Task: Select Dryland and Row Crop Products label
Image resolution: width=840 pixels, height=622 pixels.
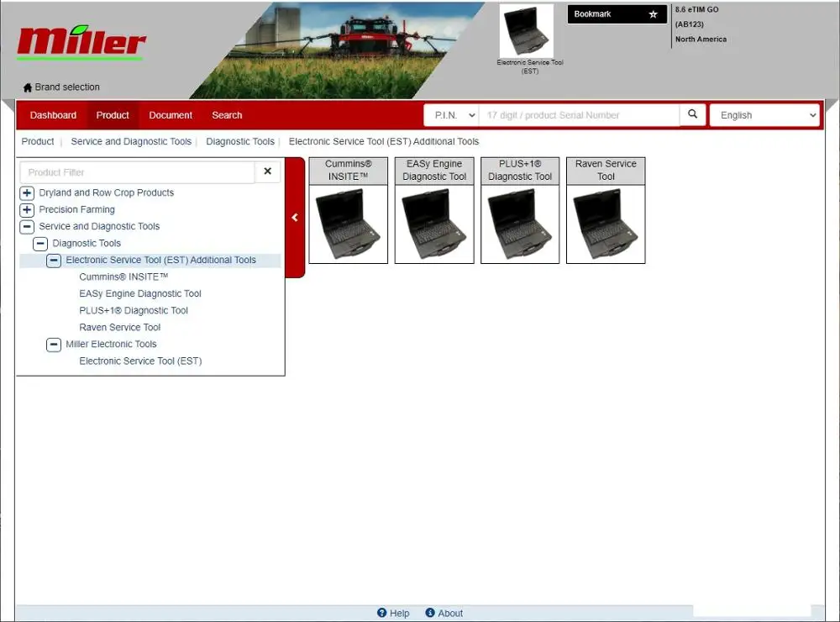Action: (106, 193)
